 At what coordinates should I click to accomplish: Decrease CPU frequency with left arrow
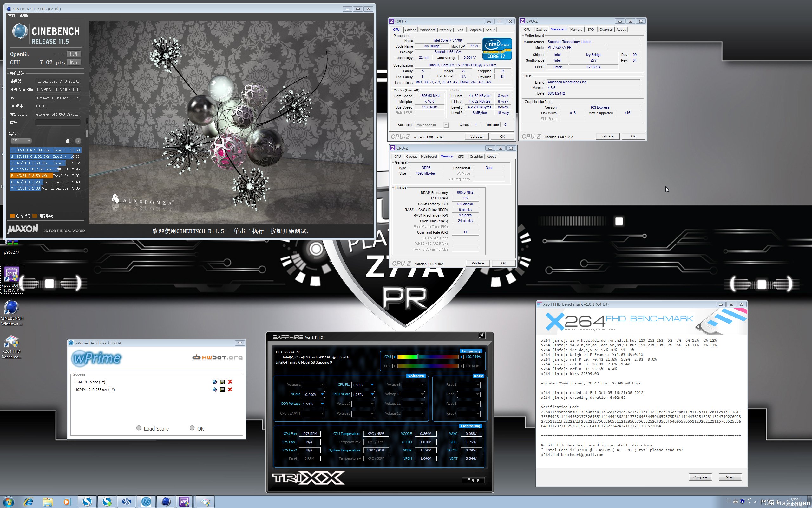[394, 357]
